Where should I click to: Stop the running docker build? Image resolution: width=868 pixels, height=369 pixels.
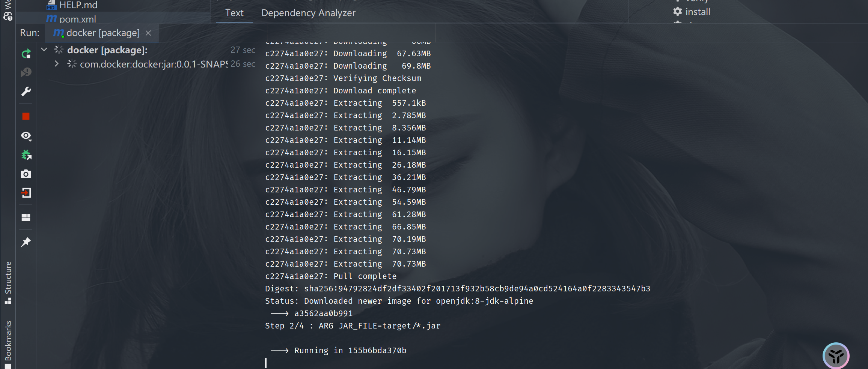[26, 116]
